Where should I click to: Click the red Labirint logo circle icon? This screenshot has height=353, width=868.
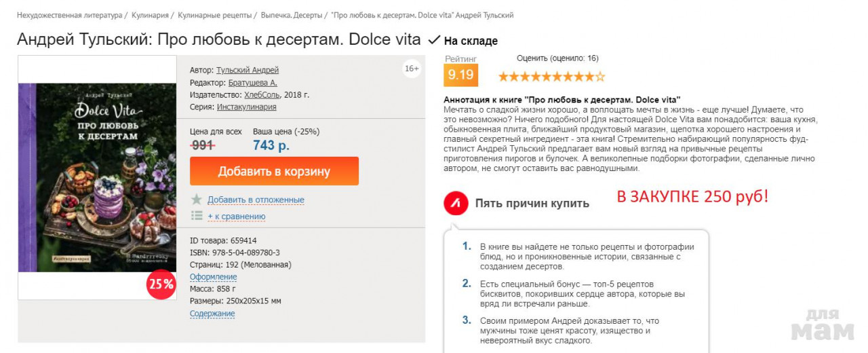click(x=456, y=203)
